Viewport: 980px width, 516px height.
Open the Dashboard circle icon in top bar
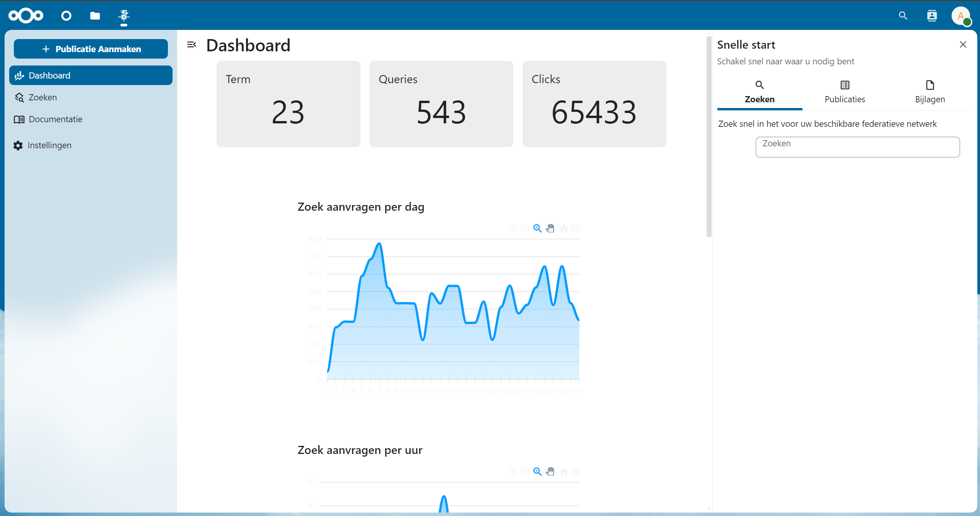click(66, 16)
